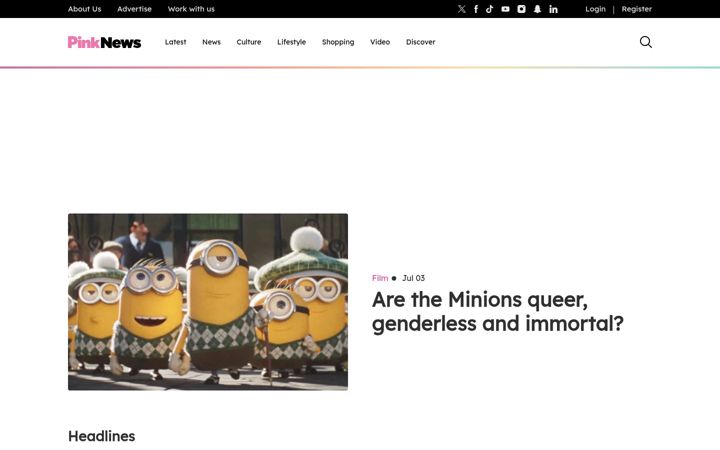Open the Culture section

click(x=248, y=42)
